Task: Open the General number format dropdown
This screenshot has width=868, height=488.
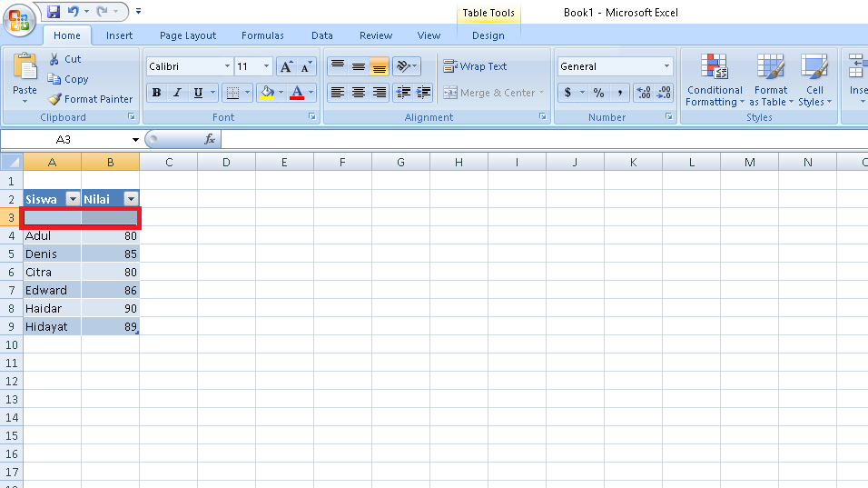Action: (666, 66)
